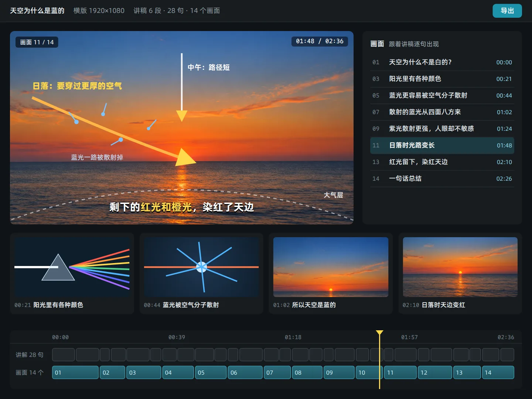Select scene clip 12 on the timeline track
This screenshot has width=532, height=399.
tap(435, 372)
